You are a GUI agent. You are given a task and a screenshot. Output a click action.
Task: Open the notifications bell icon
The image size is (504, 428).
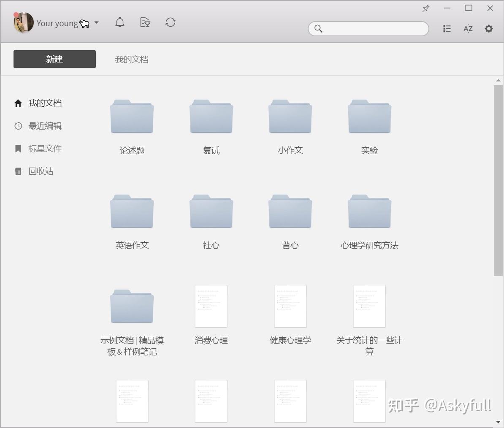pyautogui.click(x=120, y=22)
